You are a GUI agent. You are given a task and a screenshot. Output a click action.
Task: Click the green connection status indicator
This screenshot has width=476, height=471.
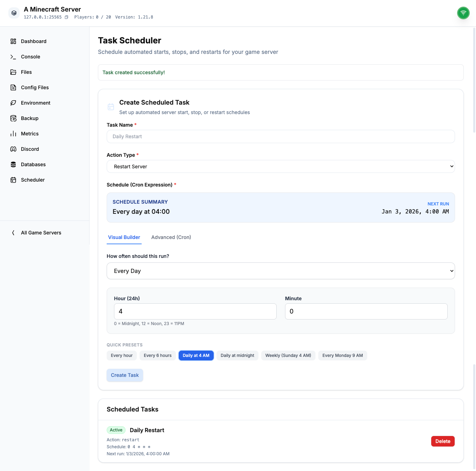coord(463,13)
